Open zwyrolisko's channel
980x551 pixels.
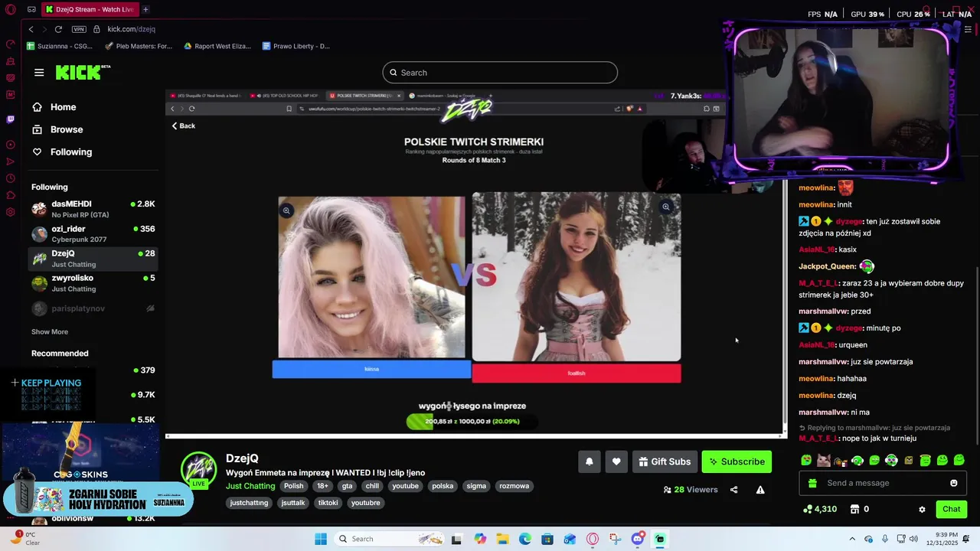click(x=93, y=283)
